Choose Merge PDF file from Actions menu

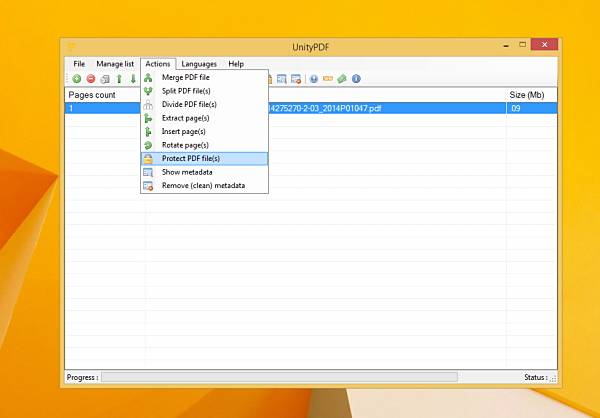tap(204, 77)
